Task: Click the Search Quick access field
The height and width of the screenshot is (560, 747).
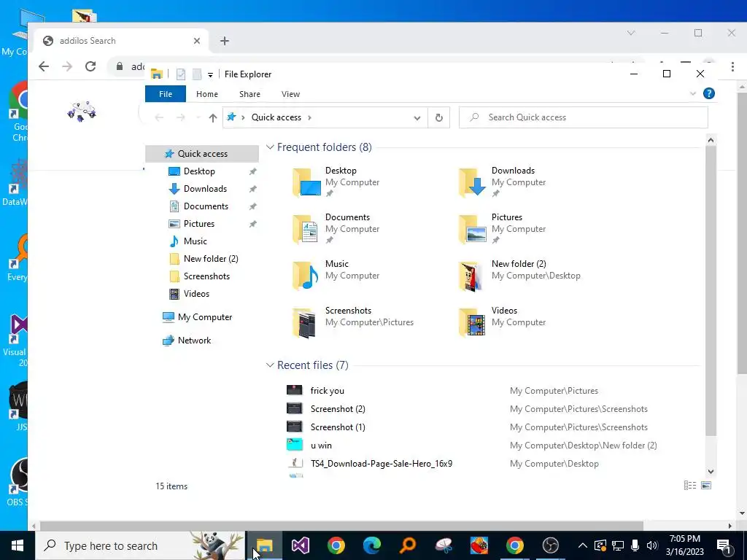Action: pyautogui.click(x=583, y=117)
